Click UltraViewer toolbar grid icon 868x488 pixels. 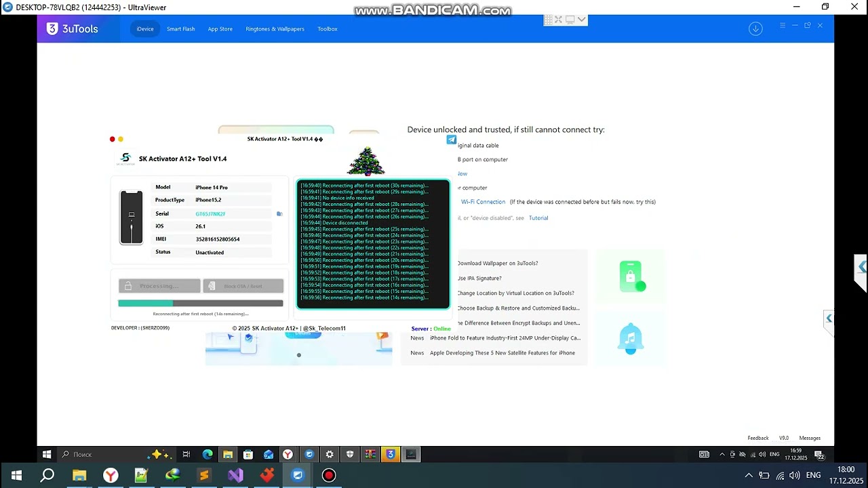pos(548,20)
